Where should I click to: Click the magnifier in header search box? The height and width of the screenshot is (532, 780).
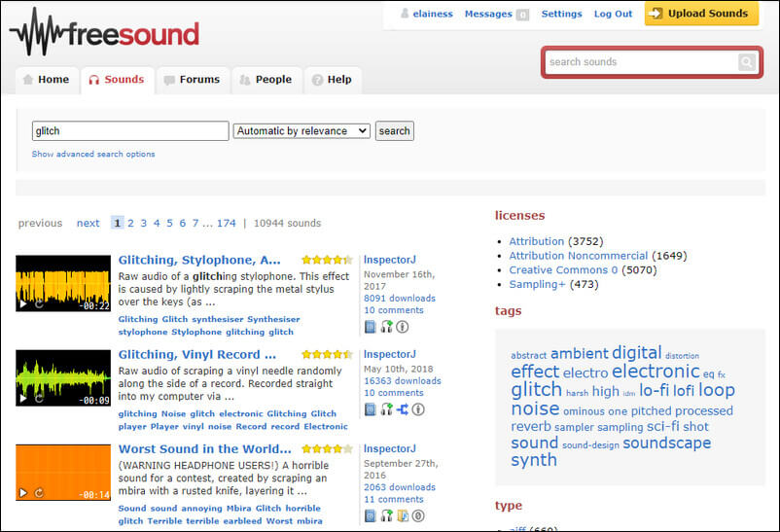747,62
